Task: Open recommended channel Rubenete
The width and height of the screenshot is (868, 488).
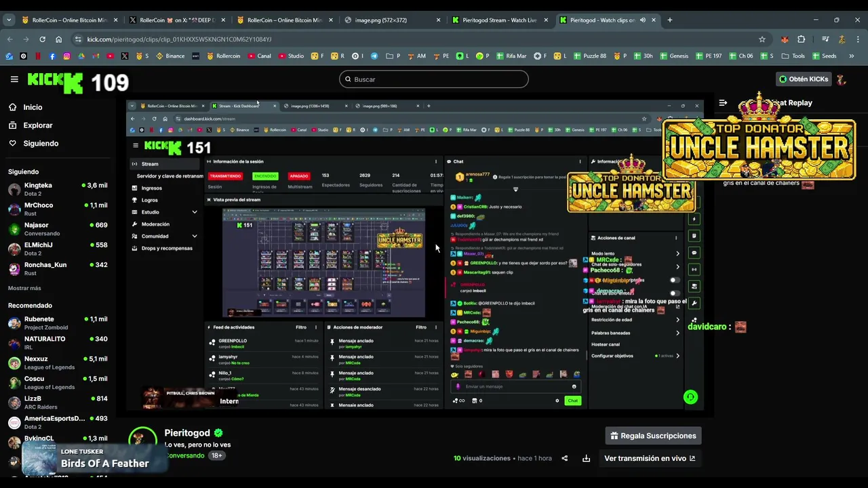Action: coord(58,323)
